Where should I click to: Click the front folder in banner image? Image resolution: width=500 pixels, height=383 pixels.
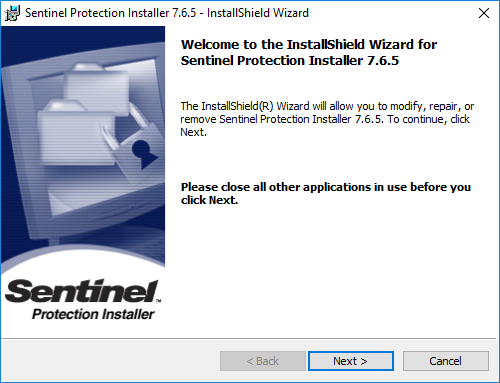76,133
